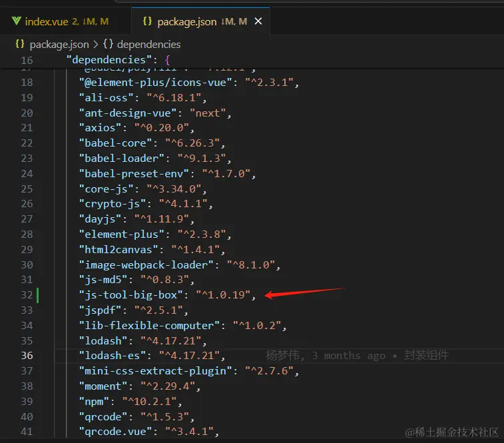This screenshot has width=504, height=443.
Task: Click the "html2canvas" key
Action: click(119, 249)
